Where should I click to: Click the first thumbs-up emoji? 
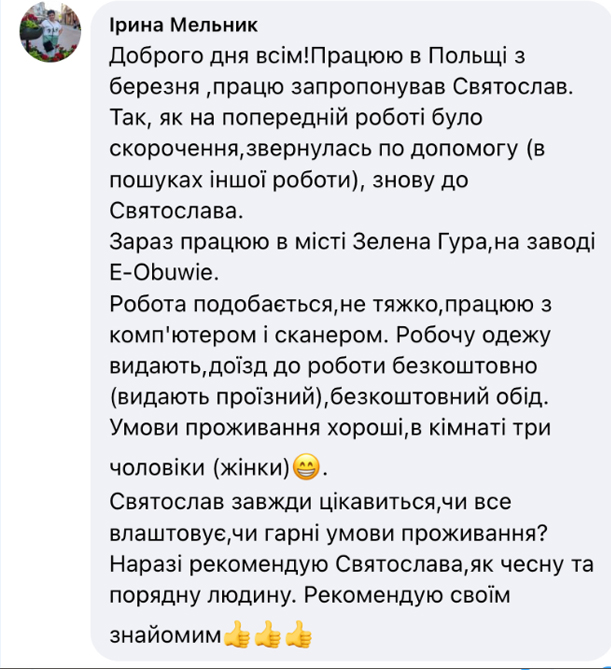[x=236, y=634]
